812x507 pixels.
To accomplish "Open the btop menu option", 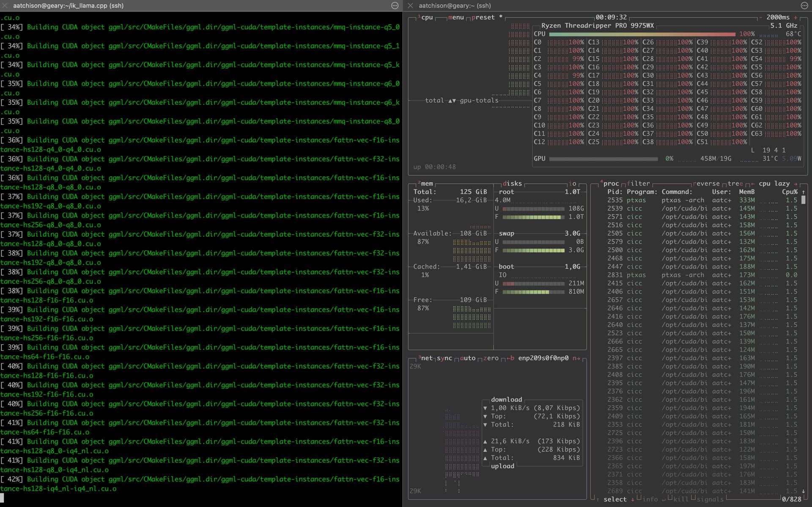I will click(x=456, y=17).
